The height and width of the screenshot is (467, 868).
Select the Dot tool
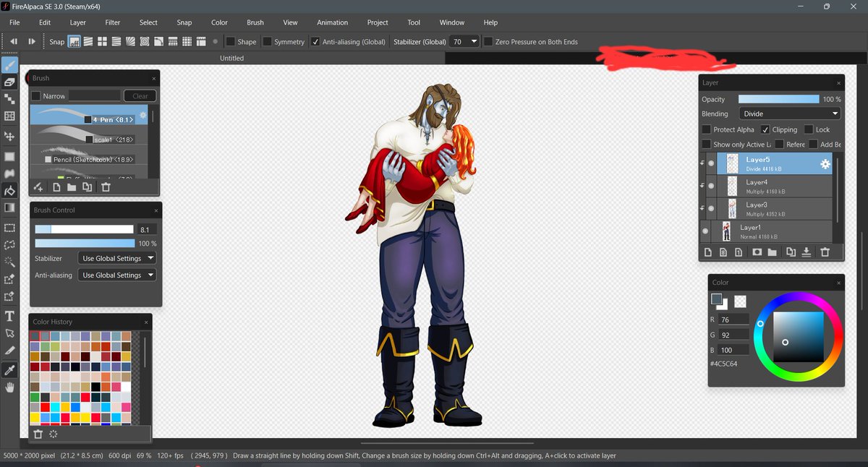9,99
